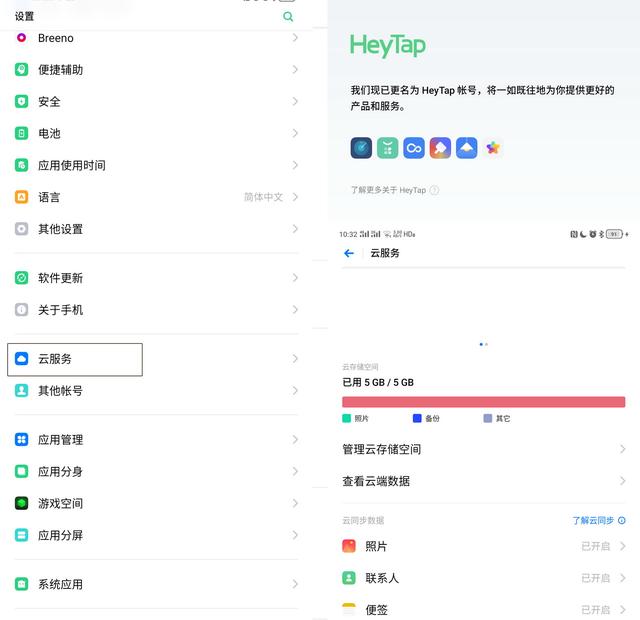Tap the 电池 battery icon
This screenshot has height=620, width=640.
click(21, 133)
